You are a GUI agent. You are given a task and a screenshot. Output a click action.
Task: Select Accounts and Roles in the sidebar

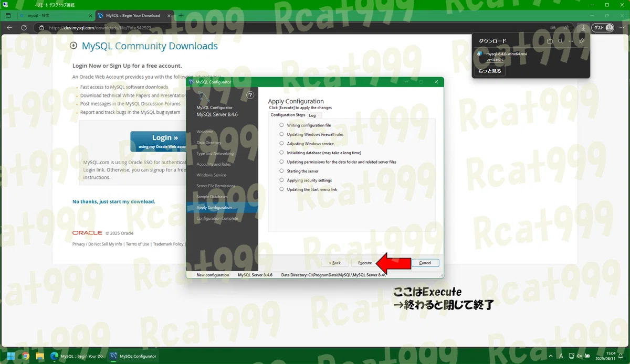click(x=214, y=164)
